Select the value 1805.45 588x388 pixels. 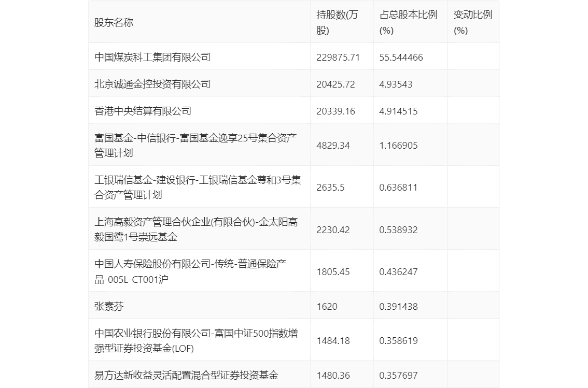click(333, 271)
